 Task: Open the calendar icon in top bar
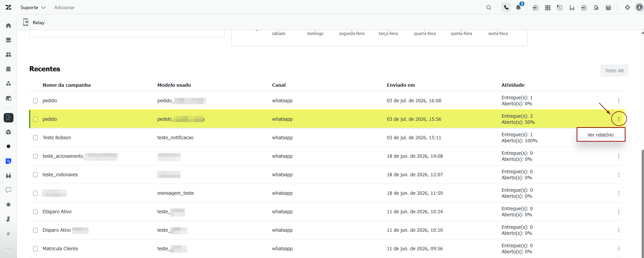coord(608,7)
